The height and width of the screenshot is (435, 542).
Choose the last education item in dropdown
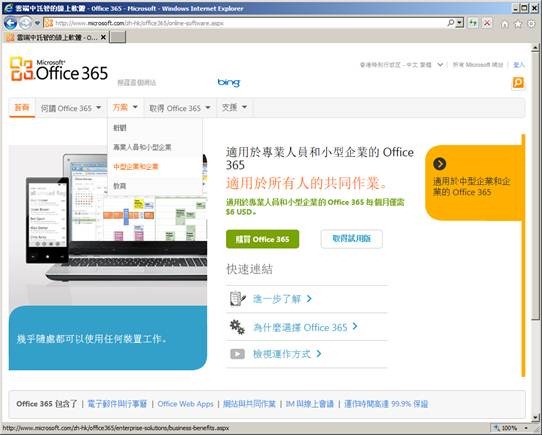(120, 186)
